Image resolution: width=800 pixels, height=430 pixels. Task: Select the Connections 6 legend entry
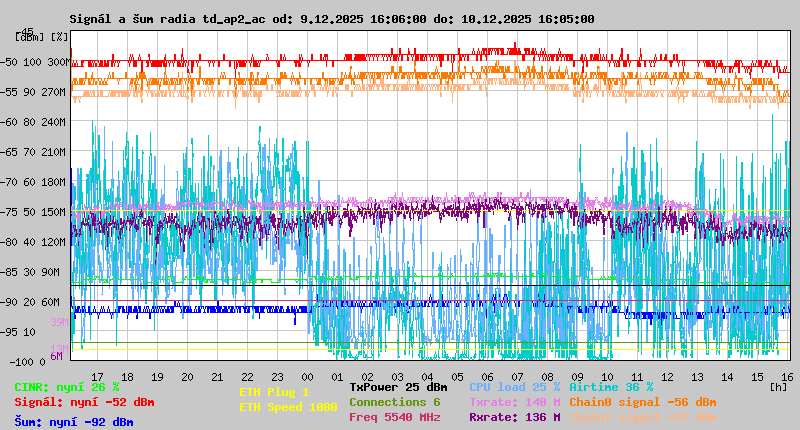tap(394, 401)
